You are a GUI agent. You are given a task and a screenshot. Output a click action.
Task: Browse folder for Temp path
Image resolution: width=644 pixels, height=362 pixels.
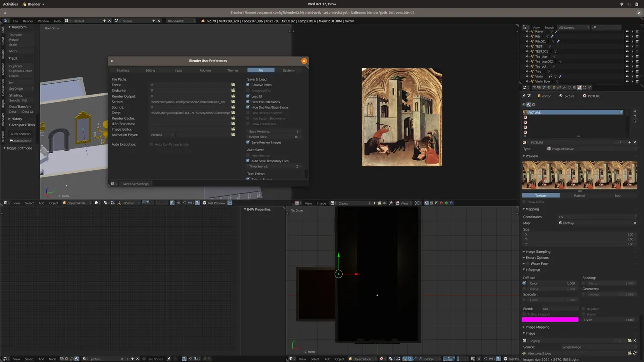tap(233, 113)
